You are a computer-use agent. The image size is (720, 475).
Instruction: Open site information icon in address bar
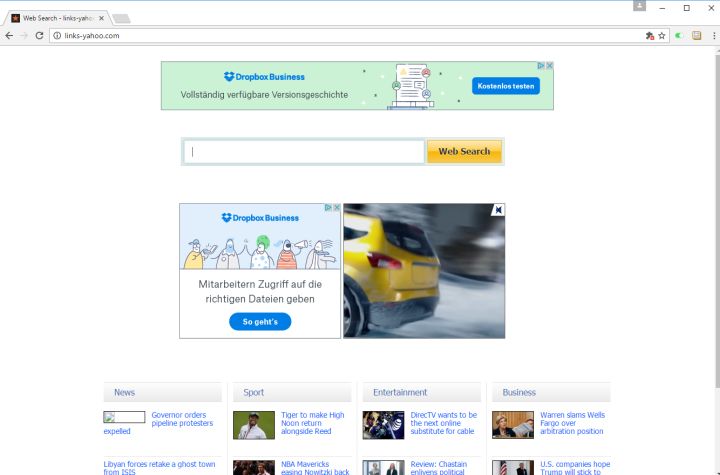pos(57,35)
